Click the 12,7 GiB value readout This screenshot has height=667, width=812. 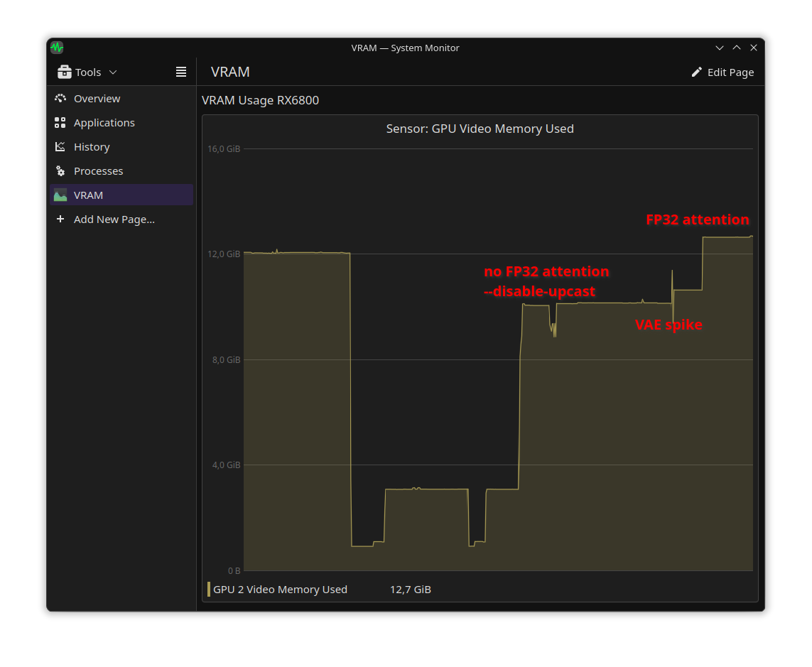410,589
